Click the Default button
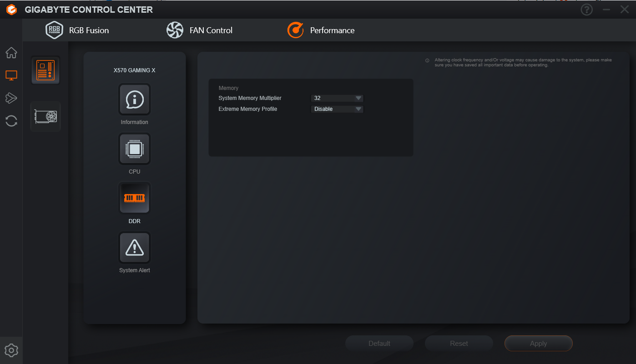The height and width of the screenshot is (364, 636). click(379, 344)
